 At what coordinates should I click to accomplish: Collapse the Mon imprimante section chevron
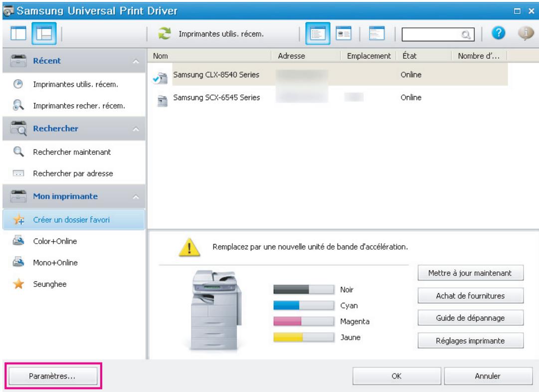pos(136,197)
